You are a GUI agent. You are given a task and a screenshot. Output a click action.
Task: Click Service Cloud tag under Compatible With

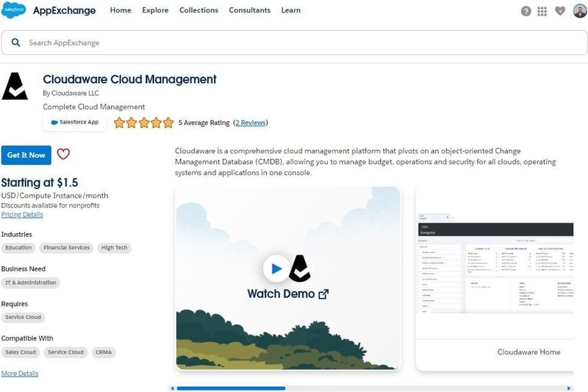click(x=65, y=352)
